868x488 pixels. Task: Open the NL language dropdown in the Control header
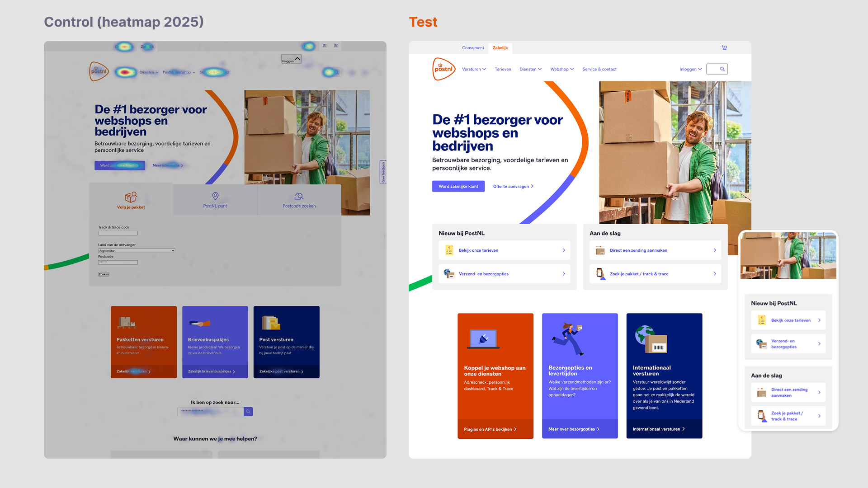pos(309,46)
